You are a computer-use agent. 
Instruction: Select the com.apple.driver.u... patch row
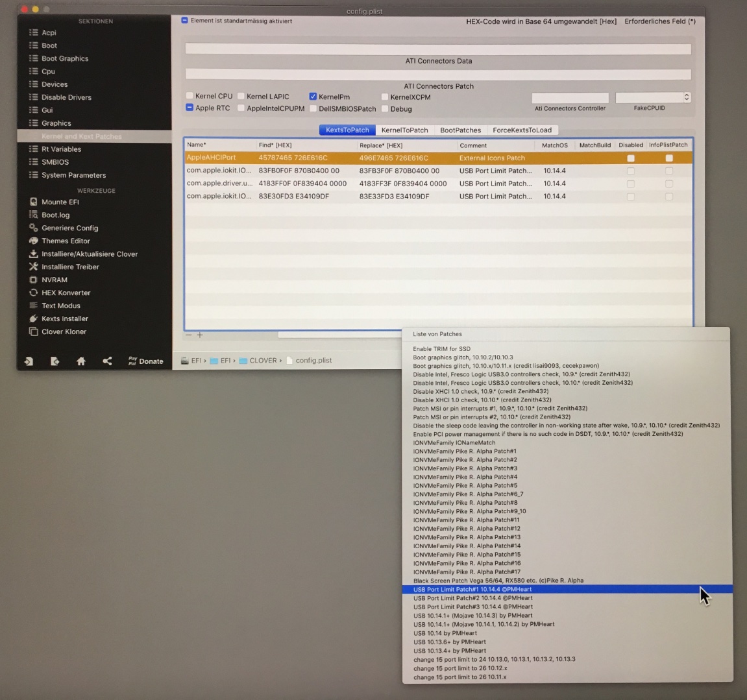(438, 184)
